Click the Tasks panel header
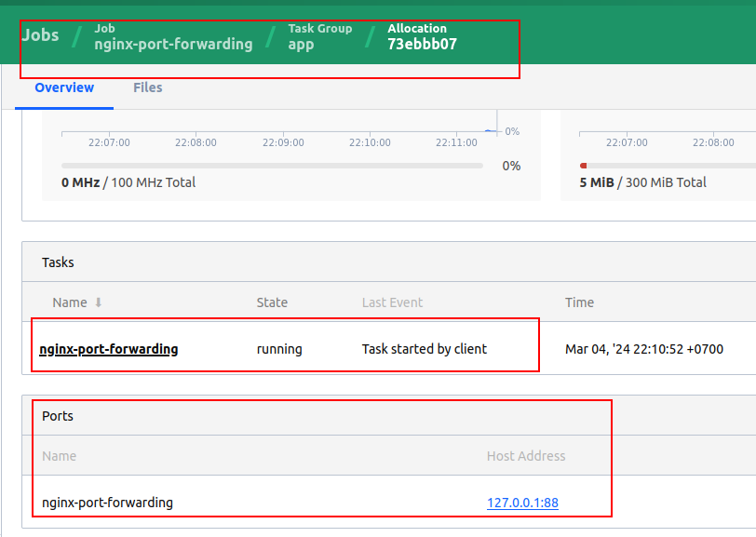Image resolution: width=756 pixels, height=537 pixels. (58, 262)
